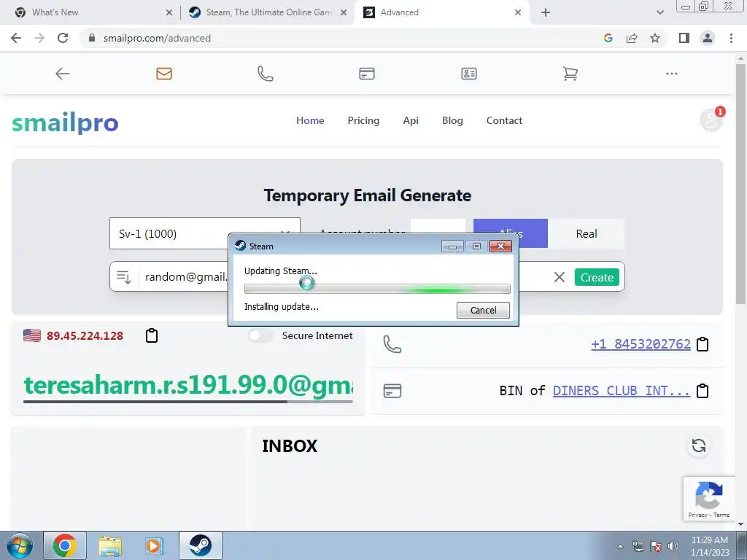Image resolution: width=747 pixels, height=560 pixels.
Task: Click the Google icon in address bar
Action: (x=608, y=38)
